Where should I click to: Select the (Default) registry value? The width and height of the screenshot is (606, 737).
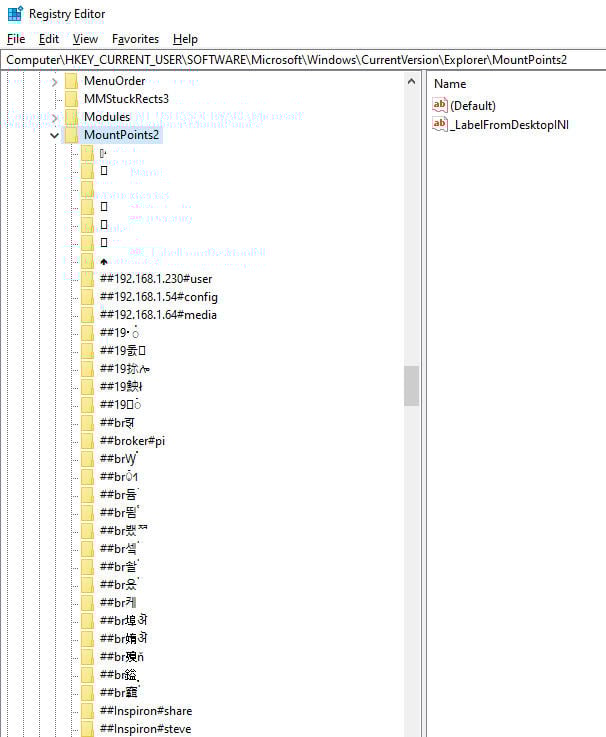tap(473, 106)
